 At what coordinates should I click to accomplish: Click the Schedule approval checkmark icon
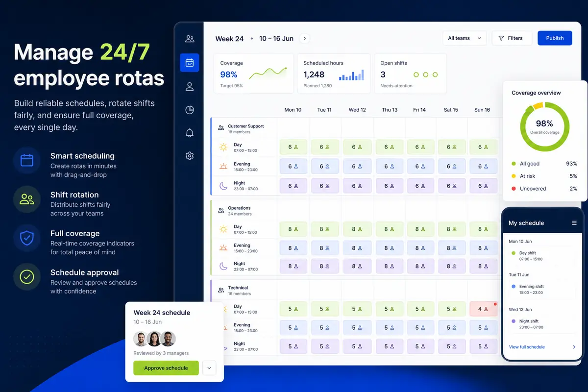27,277
